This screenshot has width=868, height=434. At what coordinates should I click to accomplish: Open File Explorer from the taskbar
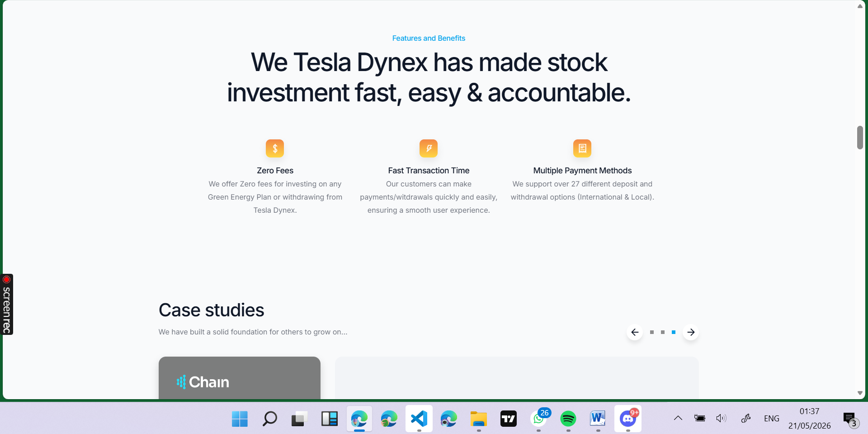[478, 419]
